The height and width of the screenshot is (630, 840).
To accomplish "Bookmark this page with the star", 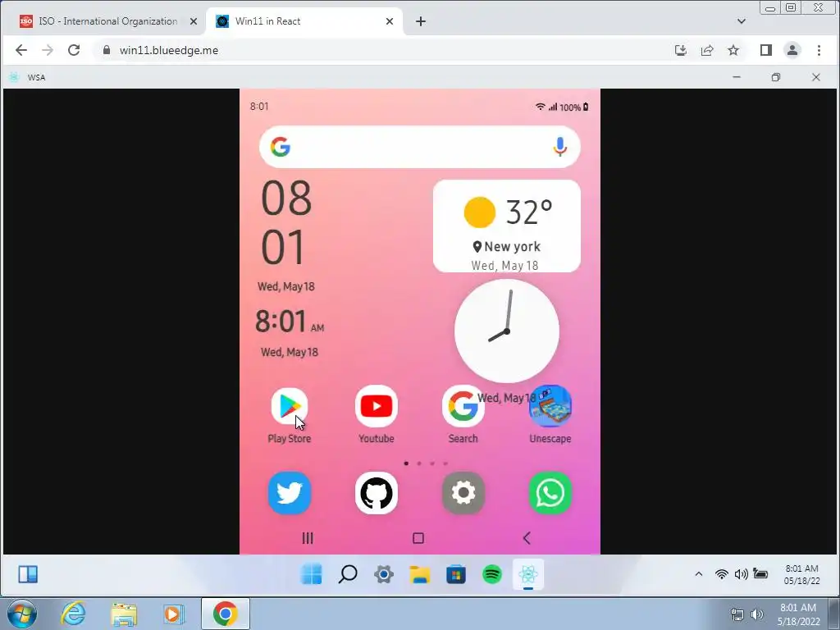I will tap(733, 50).
